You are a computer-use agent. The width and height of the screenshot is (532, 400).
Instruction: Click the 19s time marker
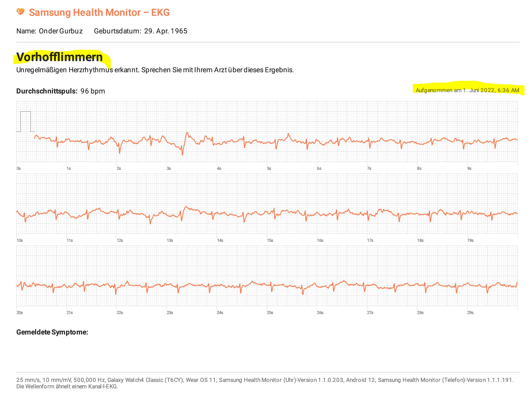pyautogui.click(x=470, y=241)
